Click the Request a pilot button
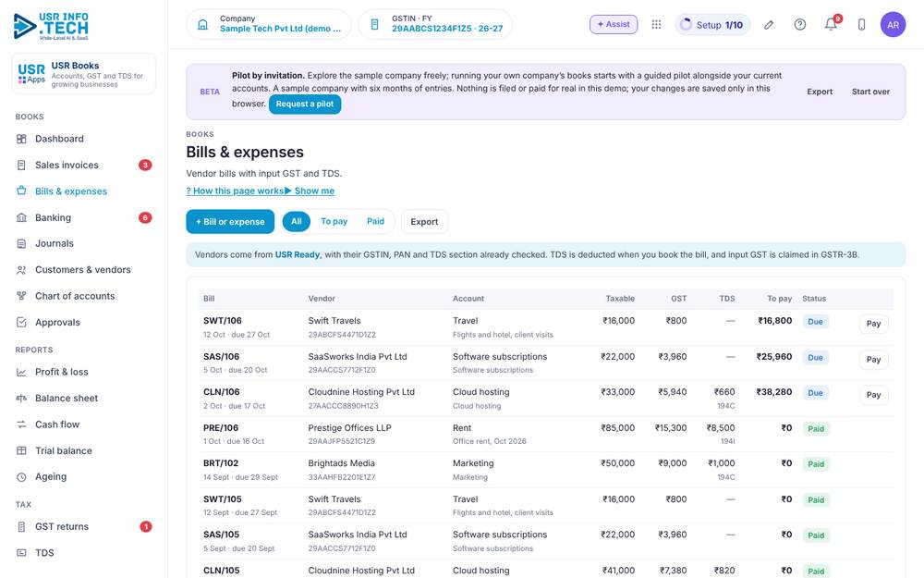This screenshot has width=924, height=578. (305, 104)
